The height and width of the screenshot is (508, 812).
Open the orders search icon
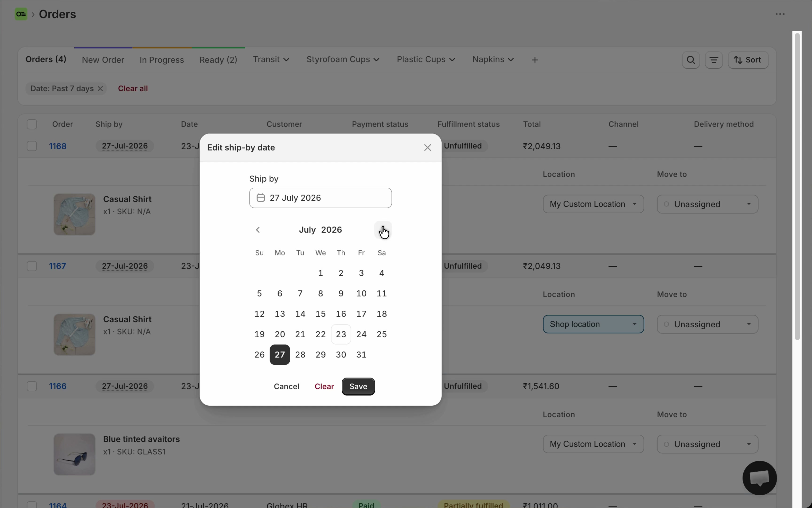point(691,60)
